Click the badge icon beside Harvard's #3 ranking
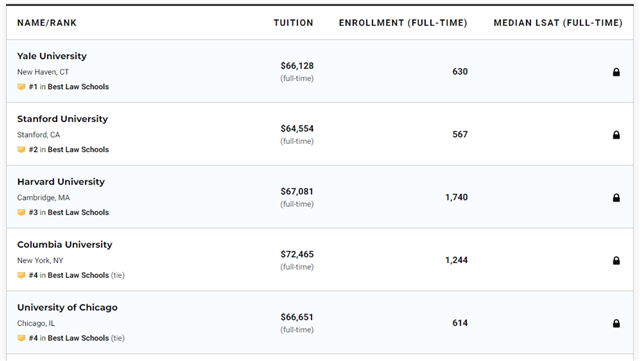 [x=21, y=213]
